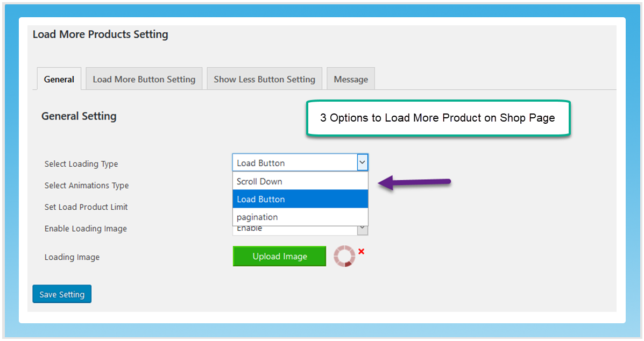The image size is (644, 341).
Task: Click the "Load More Products Setting" page title
Action: click(x=100, y=34)
